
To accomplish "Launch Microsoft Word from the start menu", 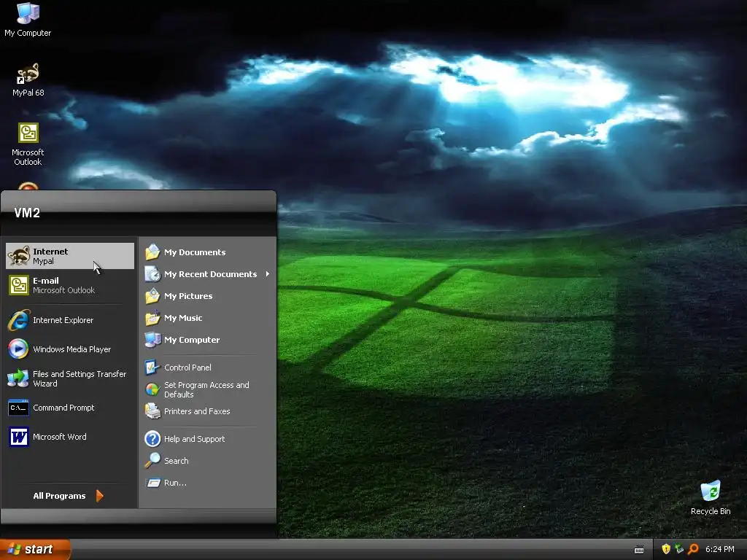I will [70, 437].
